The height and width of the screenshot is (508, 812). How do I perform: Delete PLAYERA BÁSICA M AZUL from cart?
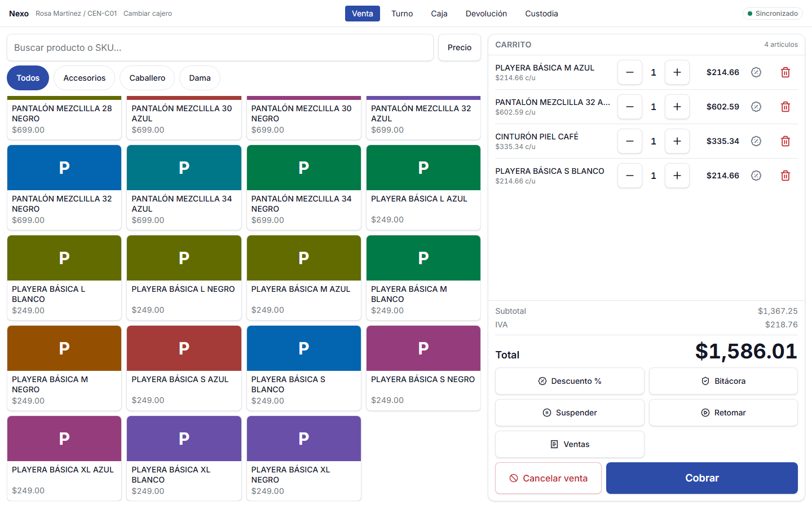click(785, 72)
